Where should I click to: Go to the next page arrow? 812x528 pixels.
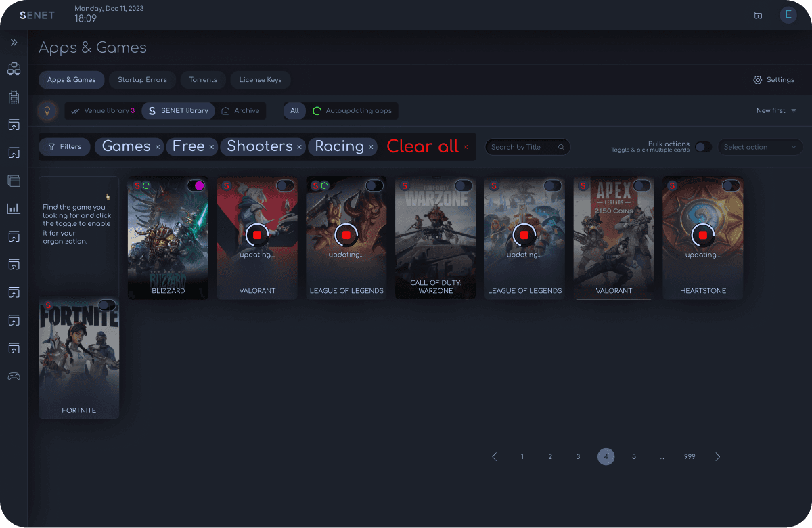point(718,457)
